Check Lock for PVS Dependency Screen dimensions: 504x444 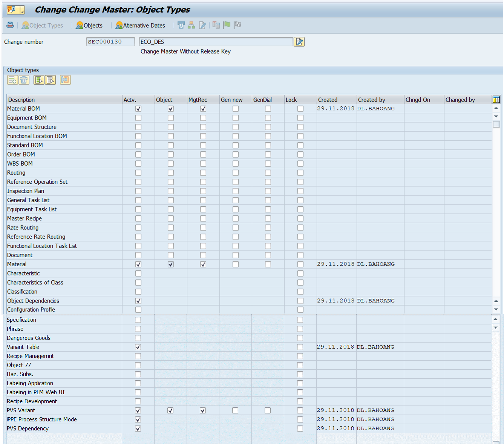click(x=300, y=429)
